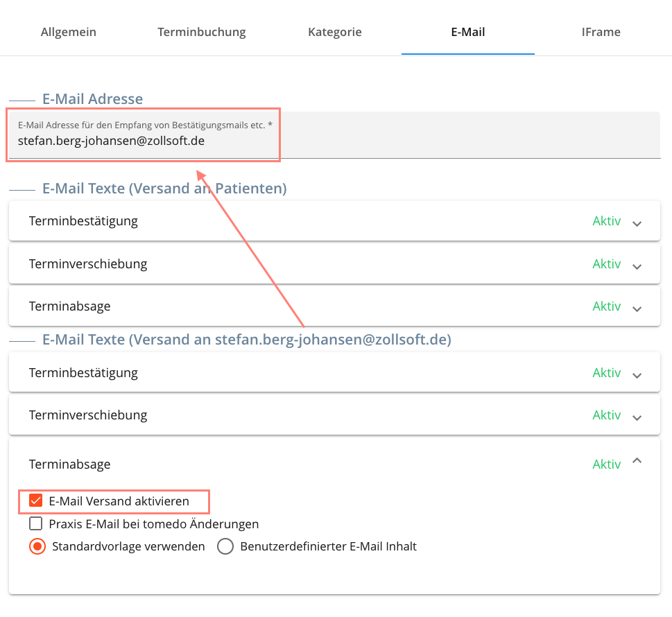The image size is (672, 617).
Task: Select Standardvorlage verwenden radio button
Action: point(37,547)
